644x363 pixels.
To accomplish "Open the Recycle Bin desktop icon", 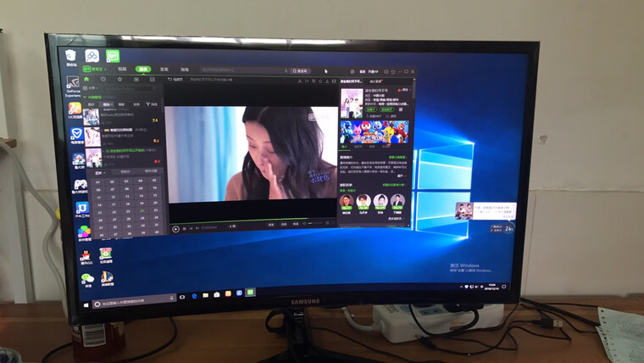I will 71,56.
